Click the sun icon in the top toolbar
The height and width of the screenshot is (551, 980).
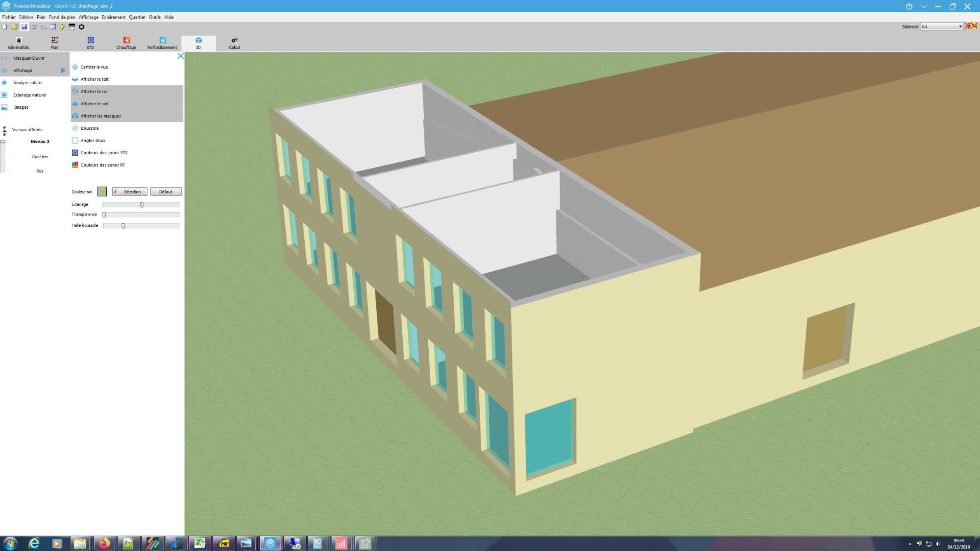[62, 27]
